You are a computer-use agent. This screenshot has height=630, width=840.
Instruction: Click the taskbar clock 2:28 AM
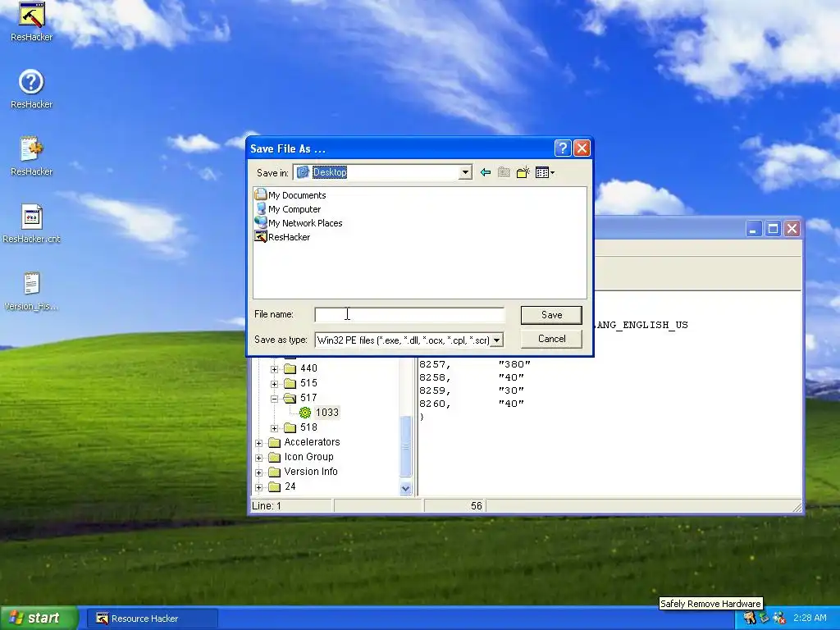[810, 618]
